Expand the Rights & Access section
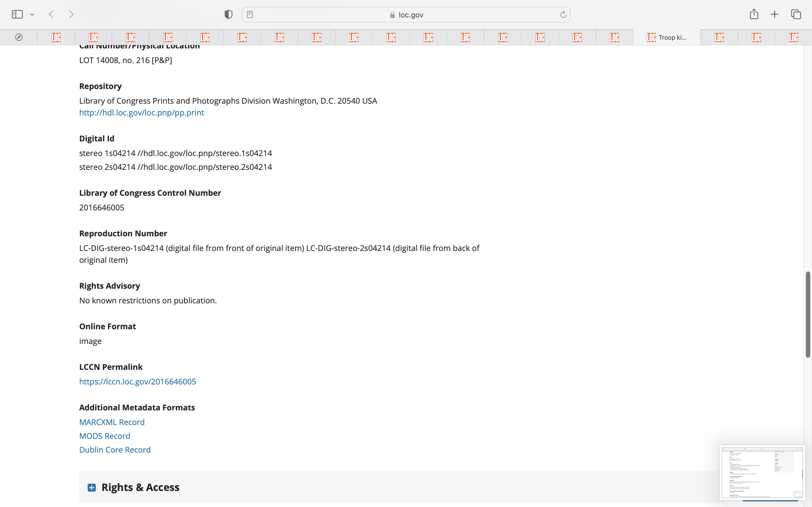Screen dimensions: 812x507 pyautogui.click(x=92, y=487)
